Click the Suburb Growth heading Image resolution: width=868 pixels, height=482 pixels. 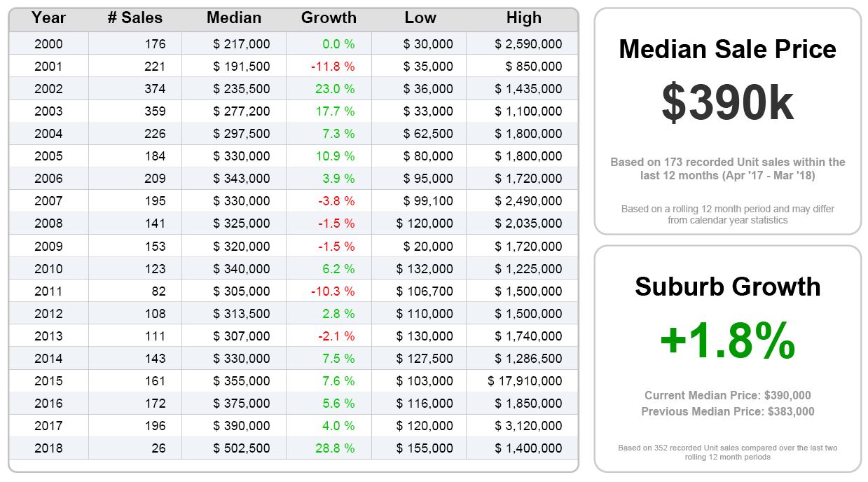pos(727,287)
